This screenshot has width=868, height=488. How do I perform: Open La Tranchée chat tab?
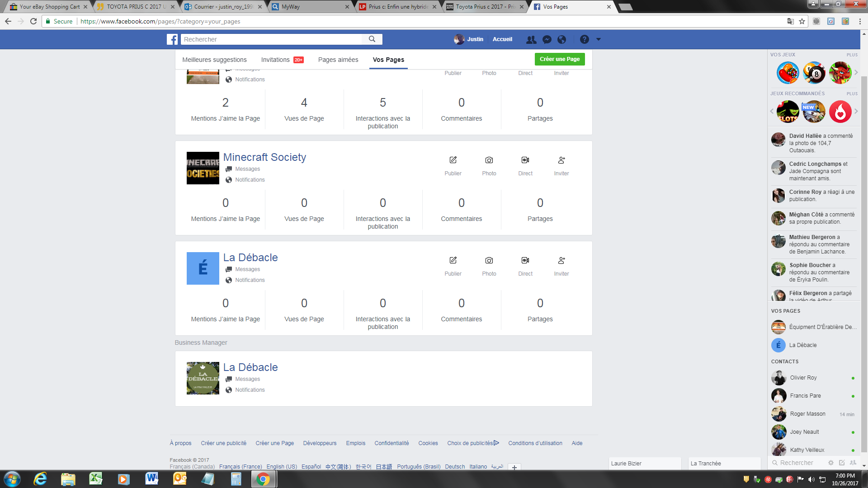tap(725, 463)
